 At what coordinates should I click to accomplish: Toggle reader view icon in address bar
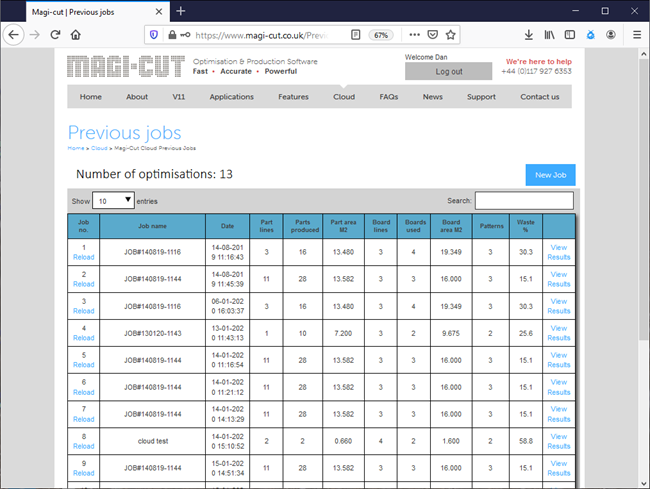pyautogui.click(x=356, y=34)
